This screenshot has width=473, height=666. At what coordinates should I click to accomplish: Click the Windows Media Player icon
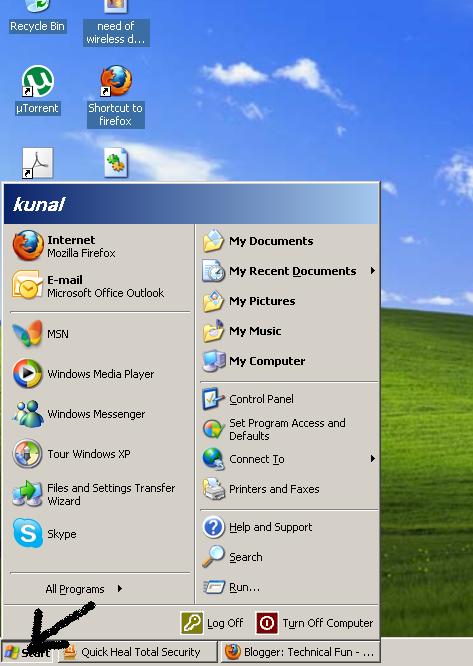[28, 374]
